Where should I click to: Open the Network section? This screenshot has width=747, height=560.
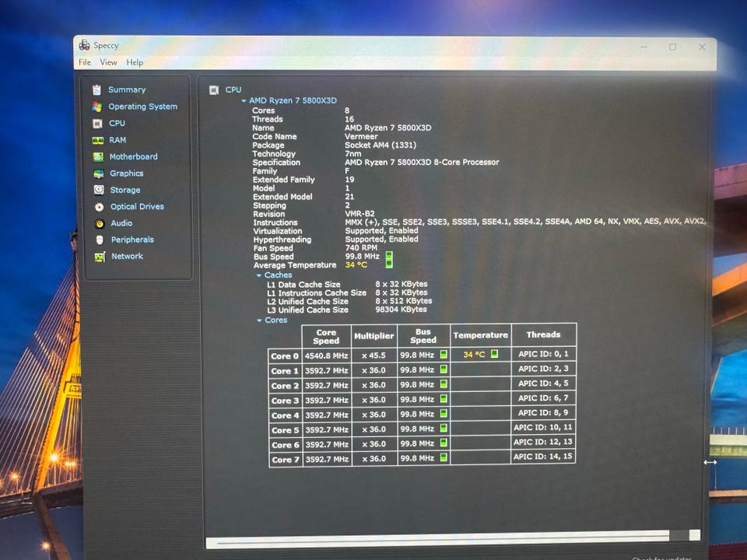127,256
